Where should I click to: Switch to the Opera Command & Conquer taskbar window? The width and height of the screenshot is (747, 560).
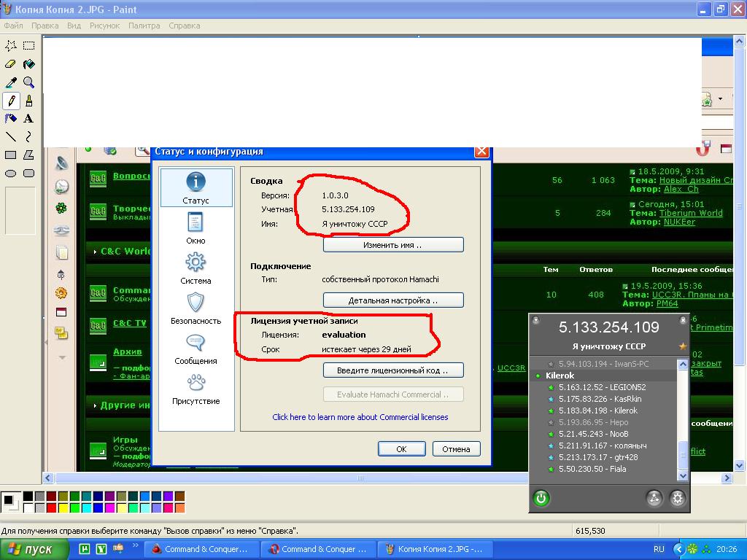318,549
